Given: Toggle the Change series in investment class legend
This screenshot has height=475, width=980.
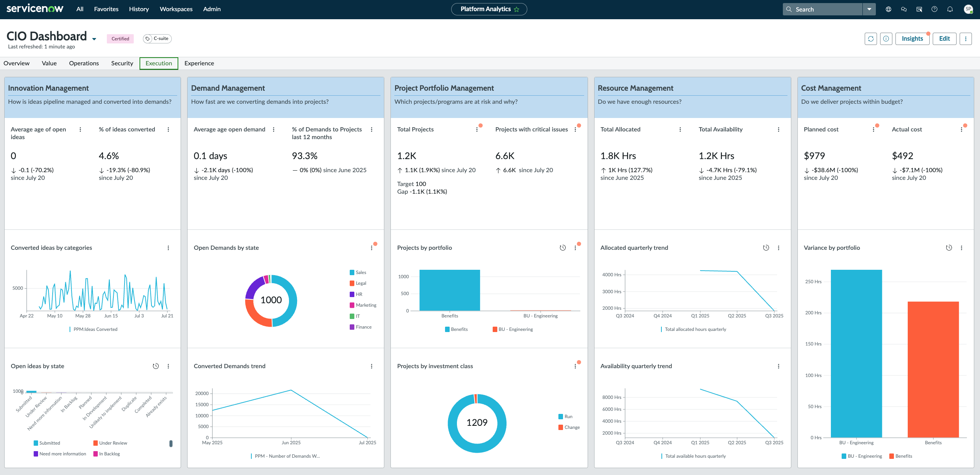Looking at the screenshot, I should pos(571,427).
